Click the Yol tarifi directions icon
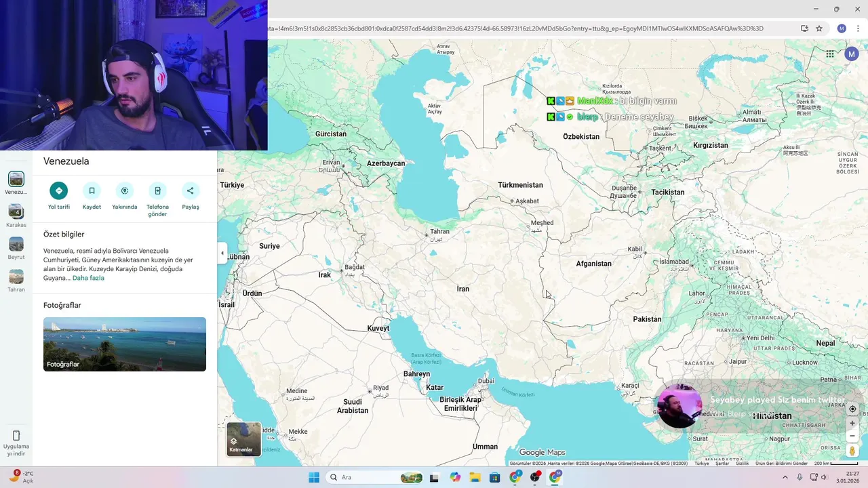 coord(59,190)
